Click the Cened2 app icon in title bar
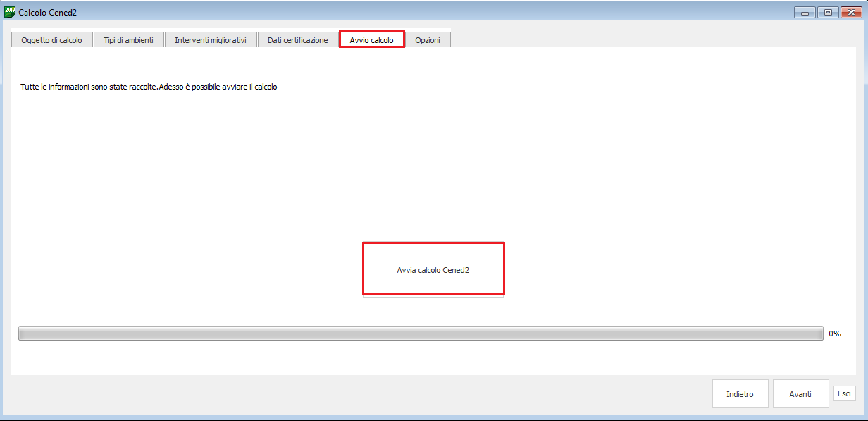The image size is (868, 421). point(10,12)
